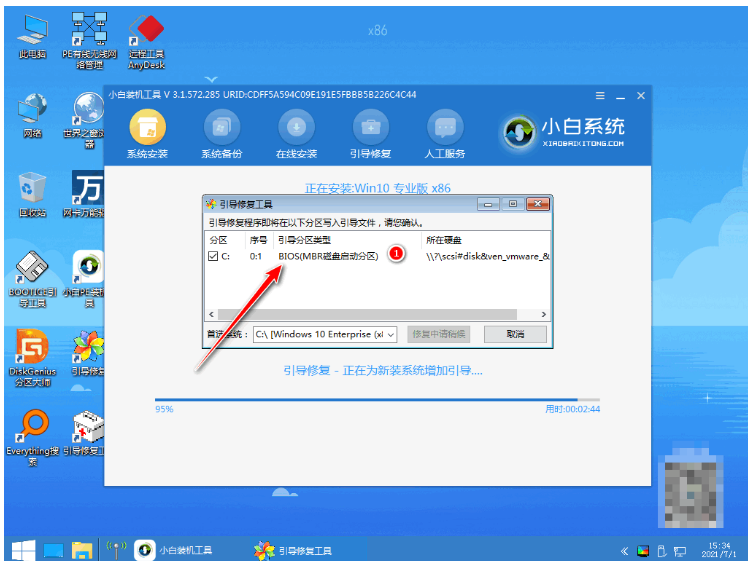Image resolution: width=748 pixels, height=561 pixels.
Task: Launch the AnyDesk remote tool shortcut
Action: pos(146,42)
